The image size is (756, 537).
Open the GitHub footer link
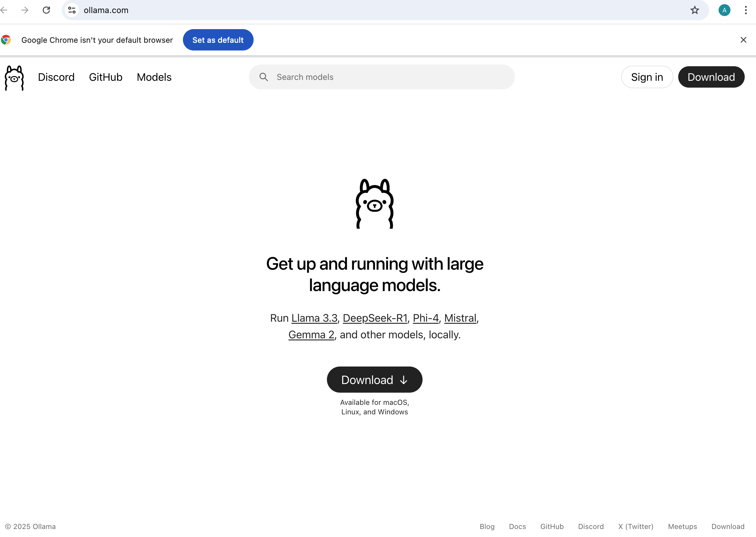coord(552,526)
